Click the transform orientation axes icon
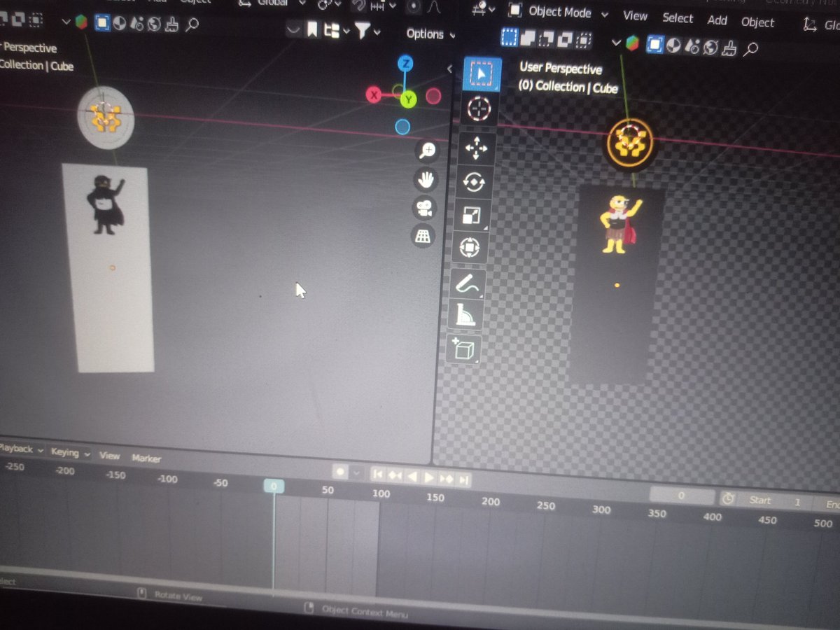The width and height of the screenshot is (840, 630). pyautogui.click(x=810, y=24)
